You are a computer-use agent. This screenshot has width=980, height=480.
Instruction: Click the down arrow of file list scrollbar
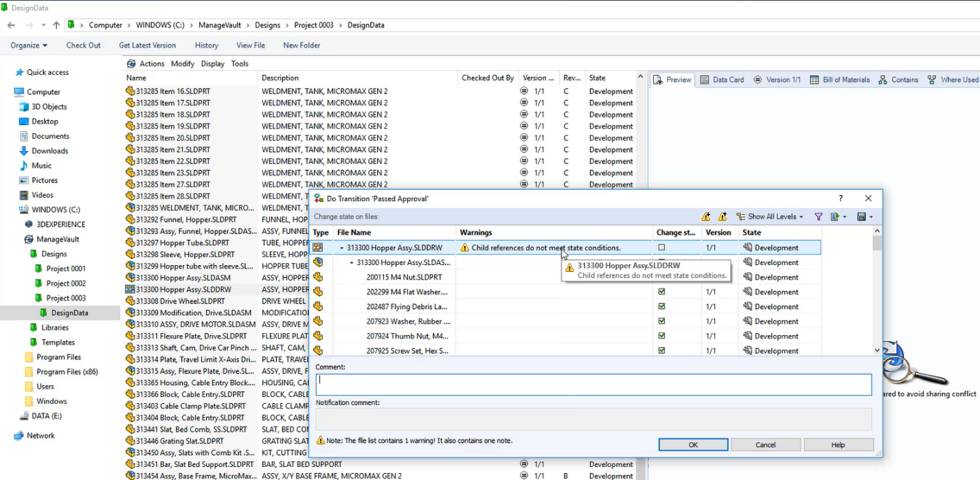point(877,350)
